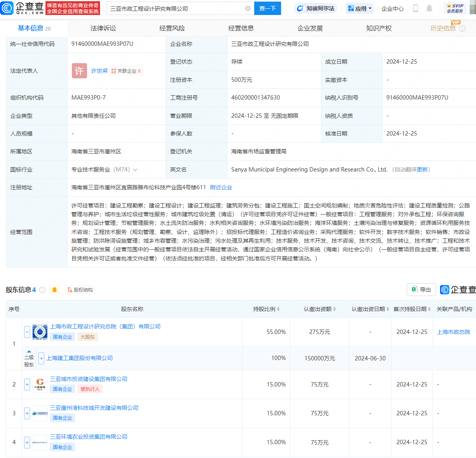Sort by 认缴出资日期 column arrows

tap(388, 309)
